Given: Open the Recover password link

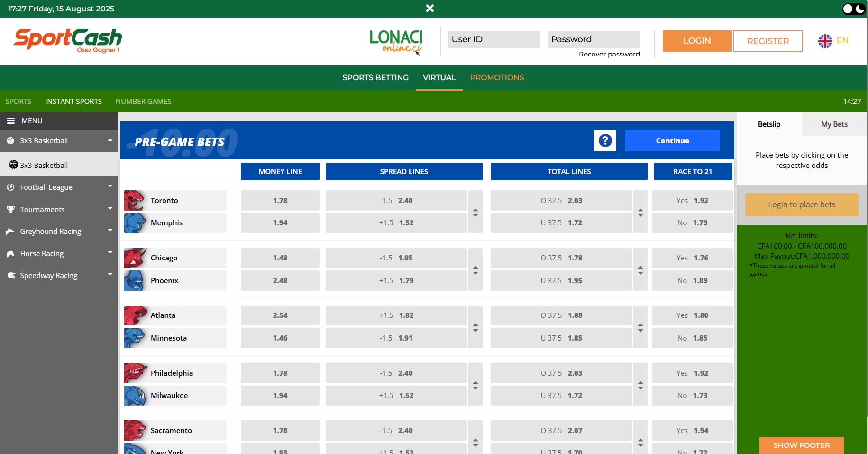Looking at the screenshot, I should click(609, 54).
